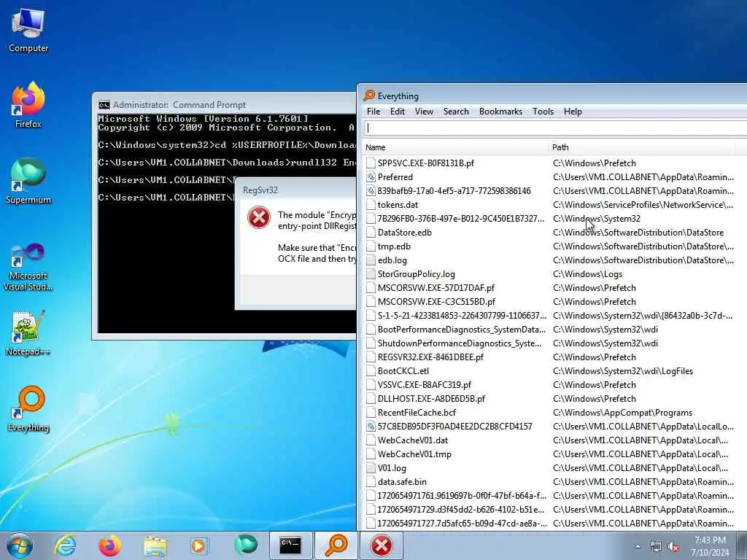Open the File menu in Everything
This screenshot has width=747, height=560.
(x=373, y=112)
